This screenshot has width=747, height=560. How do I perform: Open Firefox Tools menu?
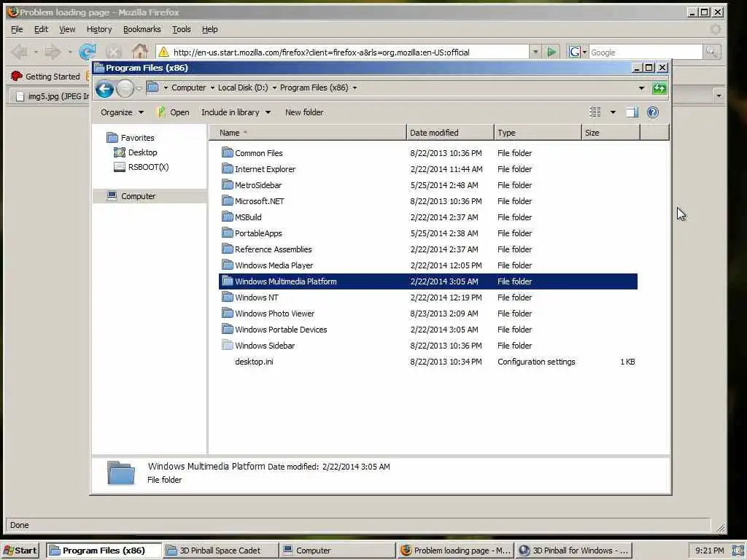pyautogui.click(x=181, y=29)
